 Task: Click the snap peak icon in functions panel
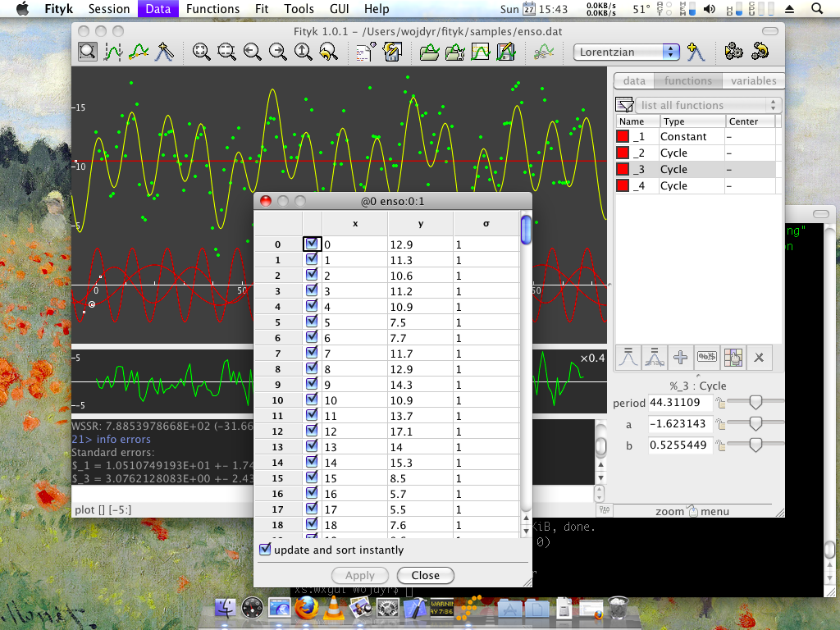[655, 358]
